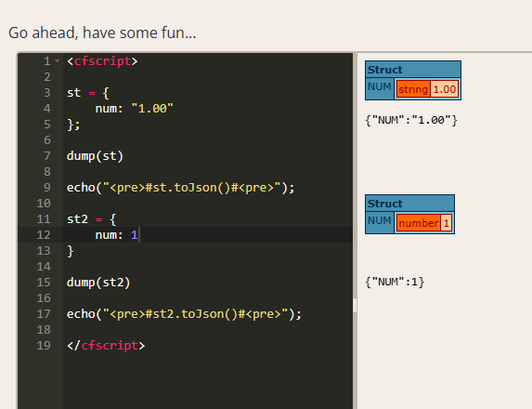Image resolution: width=532 pixels, height=409 pixels.
Task: Click the opening cfscript tag on line 1
Action: [x=102, y=61]
